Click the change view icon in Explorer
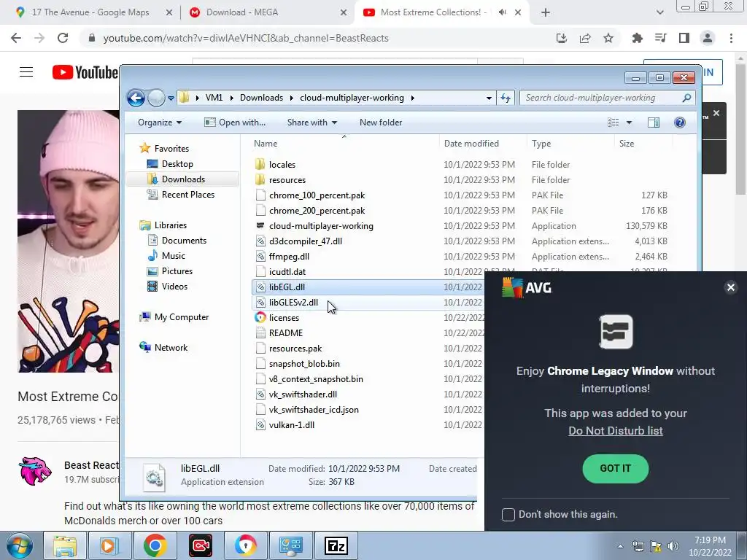The height and width of the screenshot is (560, 747). [x=613, y=122]
